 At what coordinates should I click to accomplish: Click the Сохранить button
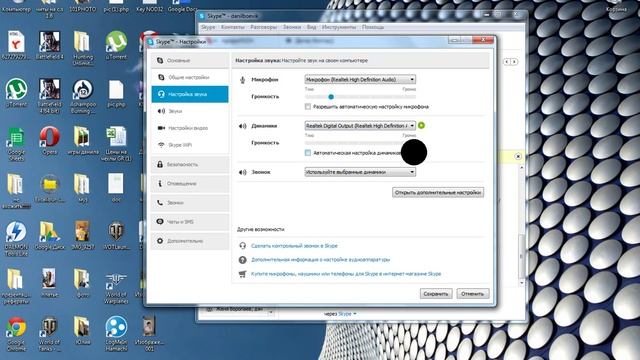pyautogui.click(x=436, y=293)
